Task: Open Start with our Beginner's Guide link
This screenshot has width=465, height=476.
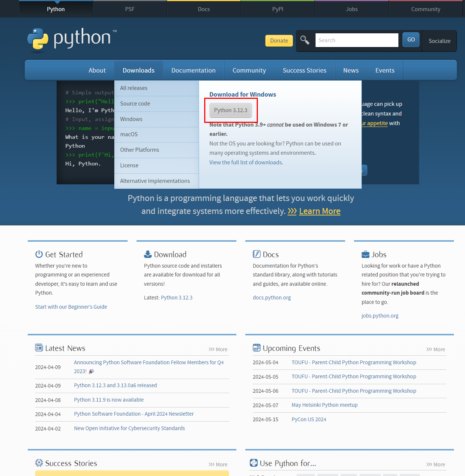Action: [71, 307]
